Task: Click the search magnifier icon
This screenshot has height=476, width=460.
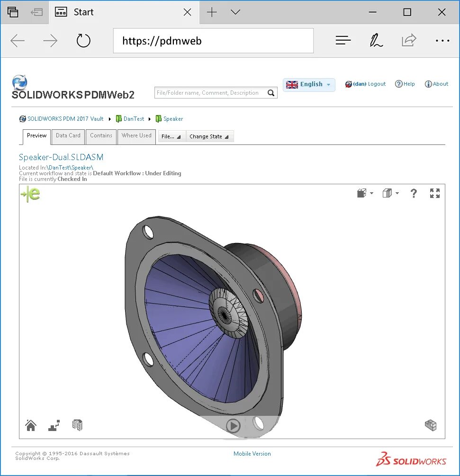Action: [271, 93]
